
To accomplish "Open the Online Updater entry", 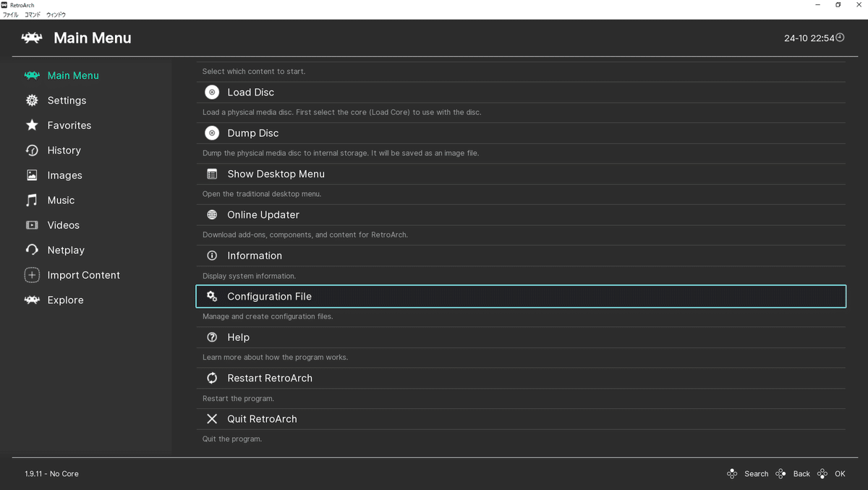I will (x=521, y=215).
